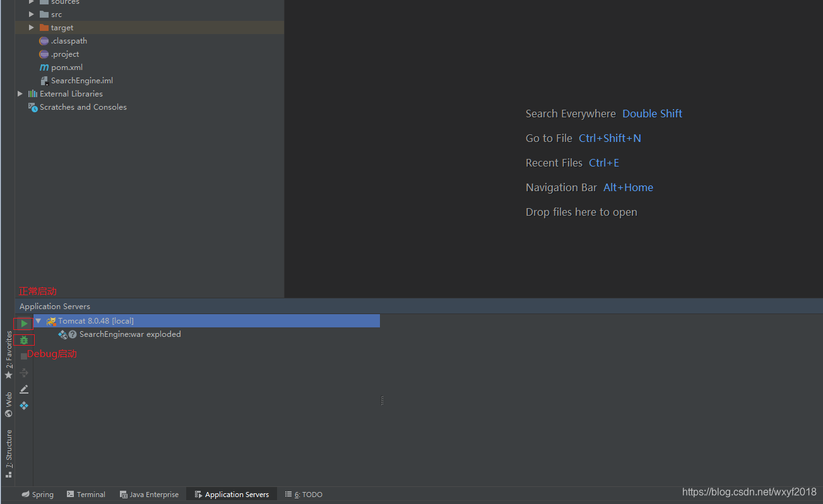Viewport: 823px width, 504px height.
Task: Open the Terminal tool window tab
Action: (x=86, y=495)
